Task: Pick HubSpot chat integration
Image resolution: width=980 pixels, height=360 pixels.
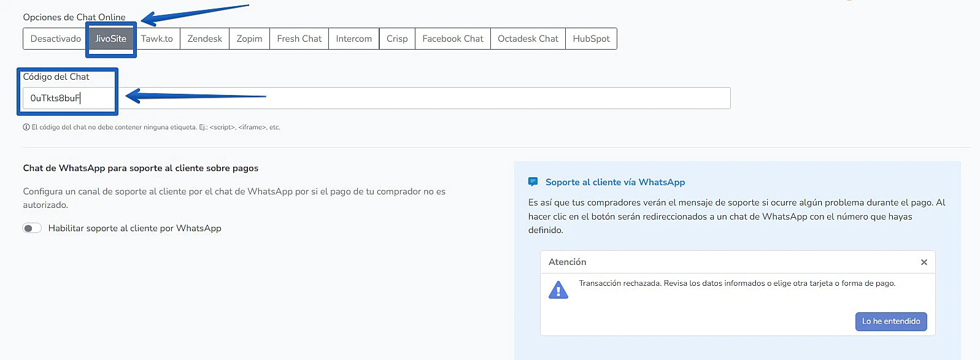Action: pyautogui.click(x=591, y=39)
